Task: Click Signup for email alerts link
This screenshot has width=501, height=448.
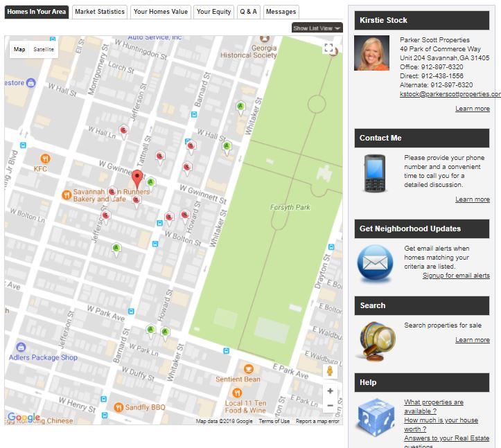Action: 456,276
